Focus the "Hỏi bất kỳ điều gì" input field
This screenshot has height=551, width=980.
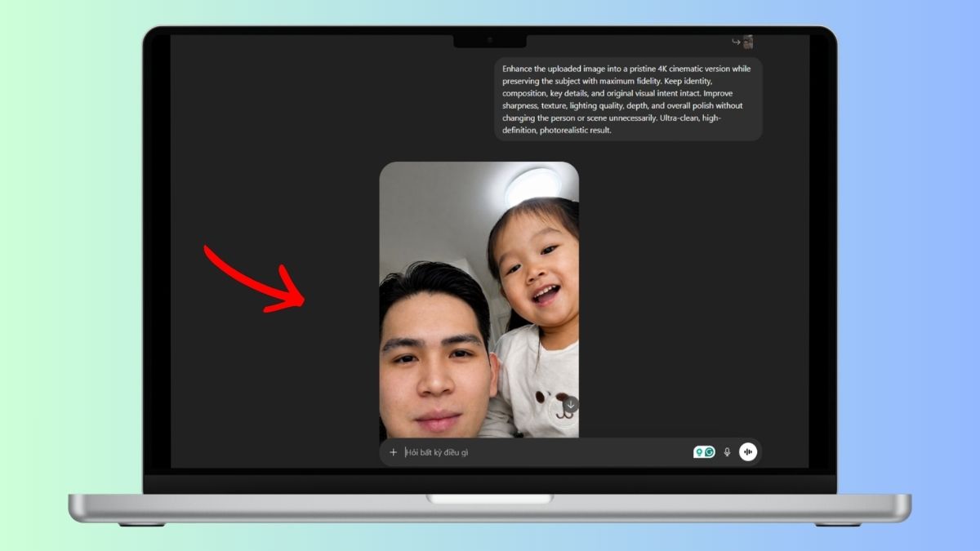(539, 452)
